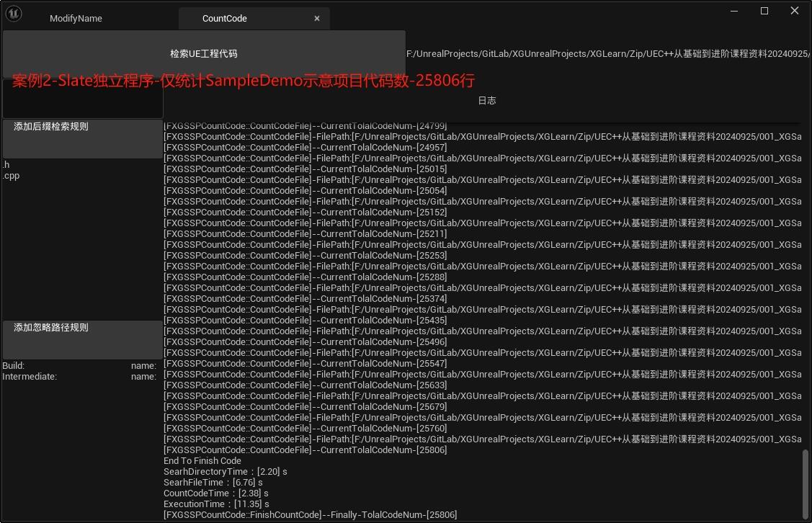The height and width of the screenshot is (523, 812).
Task: Click log line CurrentTolalCodeNum-[25152]
Action: (x=305, y=213)
